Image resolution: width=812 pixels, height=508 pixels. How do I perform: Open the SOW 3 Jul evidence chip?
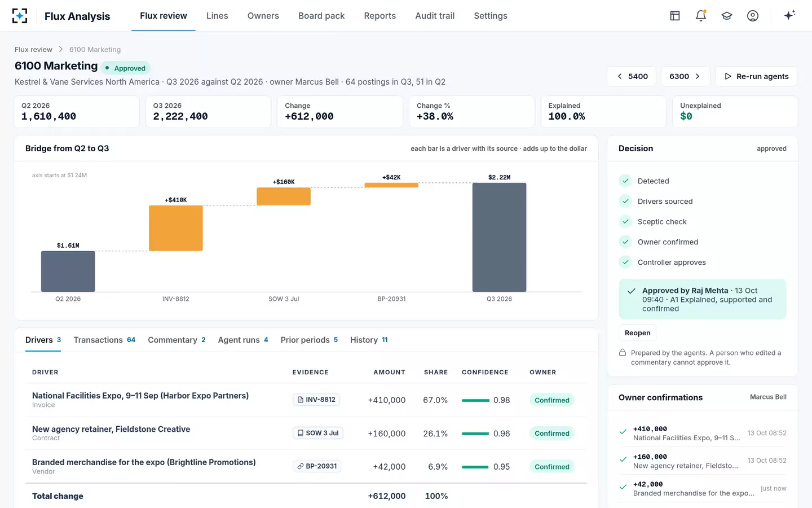pos(318,433)
